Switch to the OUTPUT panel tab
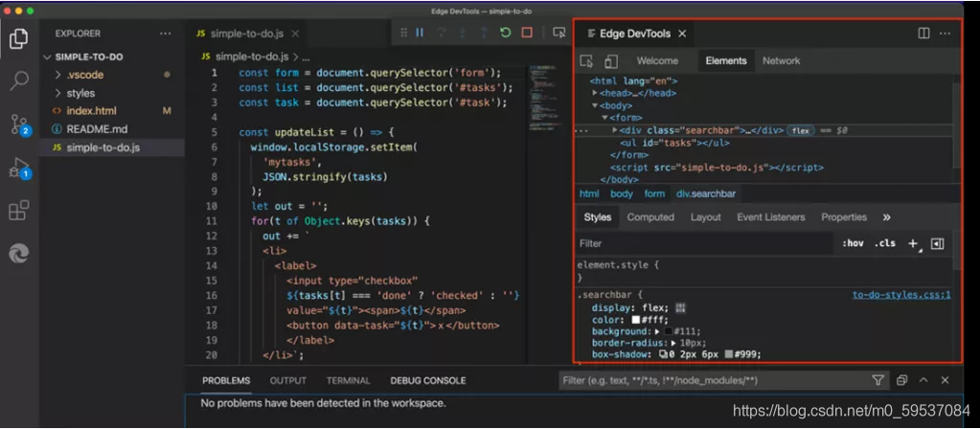 [288, 381]
